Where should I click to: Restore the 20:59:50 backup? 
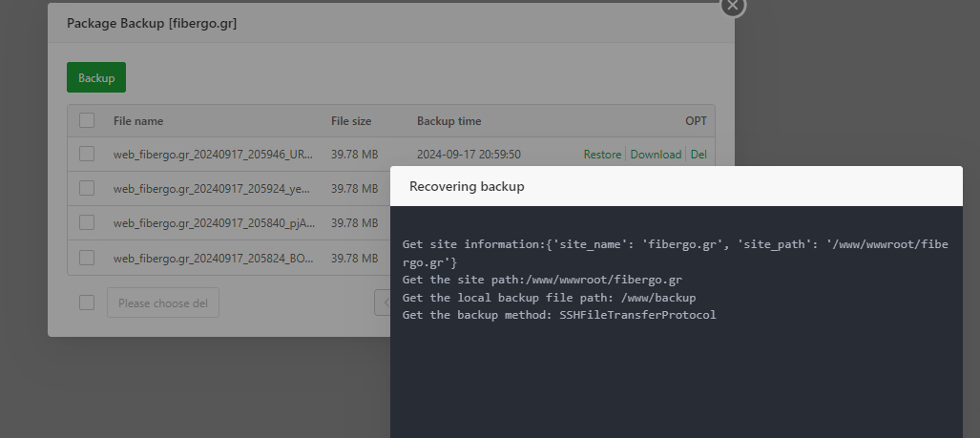coord(602,155)
